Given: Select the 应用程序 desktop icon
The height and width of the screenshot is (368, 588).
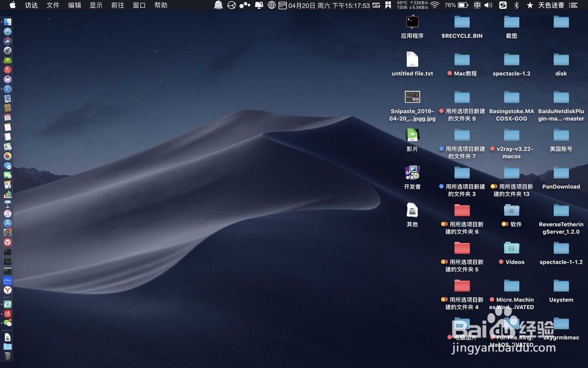Looking at the screenshot, I should (x=412, y=27).
